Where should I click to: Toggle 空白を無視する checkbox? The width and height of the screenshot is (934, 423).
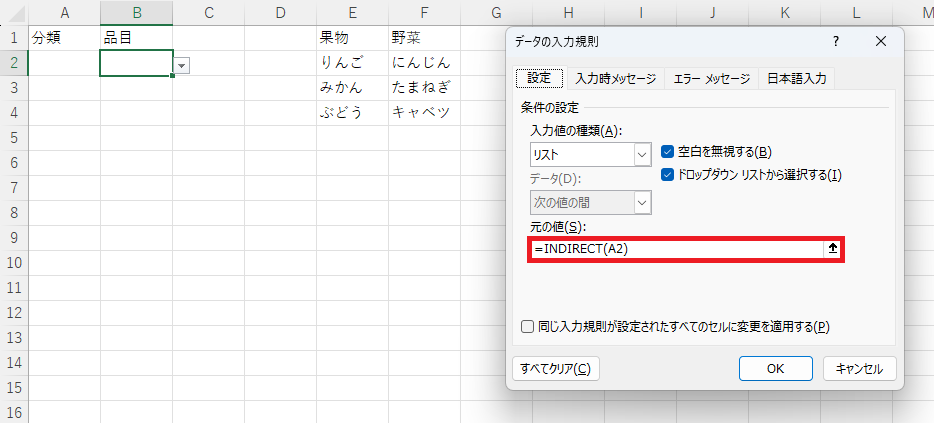tap(667, 152)
